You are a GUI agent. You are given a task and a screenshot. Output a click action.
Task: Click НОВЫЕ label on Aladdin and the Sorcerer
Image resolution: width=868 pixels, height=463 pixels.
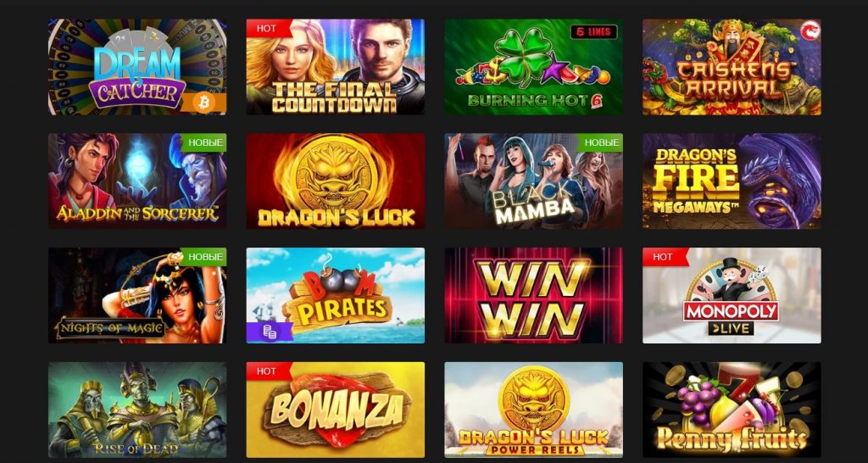[x=205, y=142]
